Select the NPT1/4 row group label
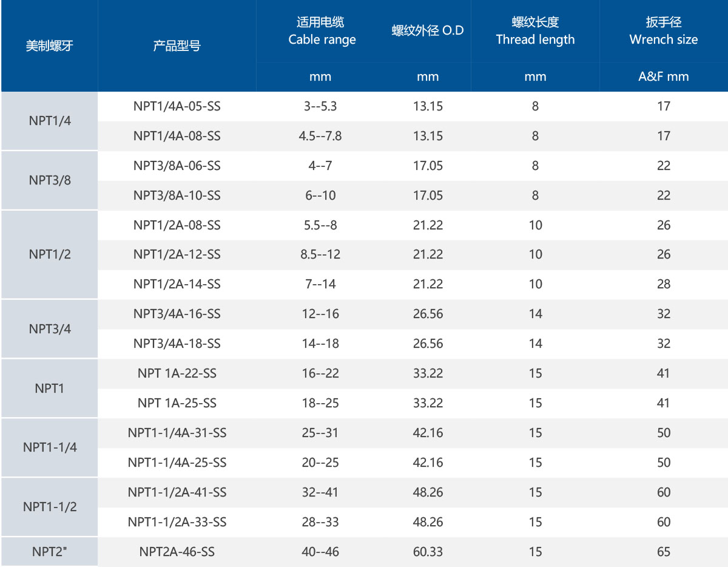The height and width of the screenshot is (567, 728). tap(49, 121)
